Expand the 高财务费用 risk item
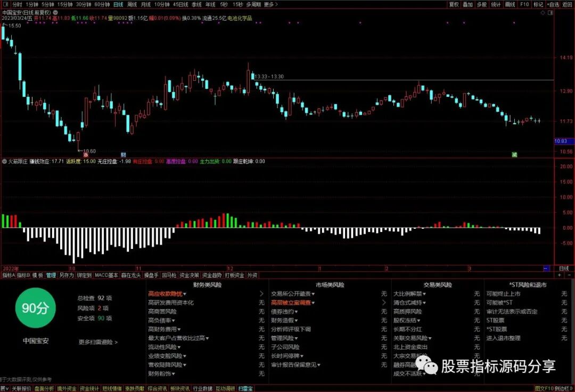This screenshot has height=392, width=575. (x=165, y=329)
